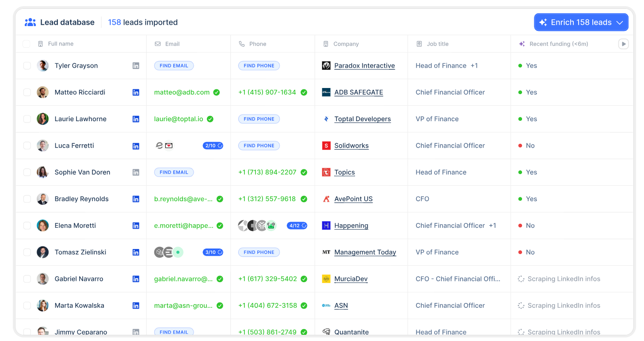Click Topics company logo
The height and width of the screenshot is (341, 644).
(x=326, y=172)
